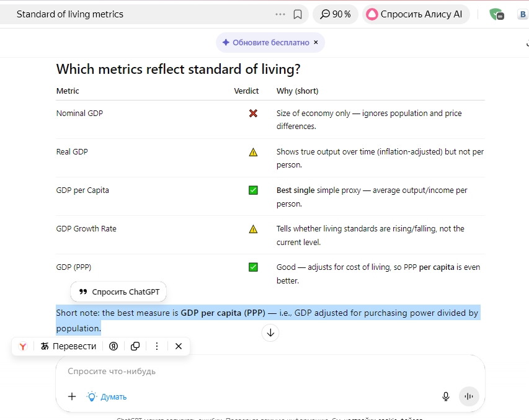Click the Verdict column header
The height and width of the screenshot is (420, 529).
click(246, 91)
